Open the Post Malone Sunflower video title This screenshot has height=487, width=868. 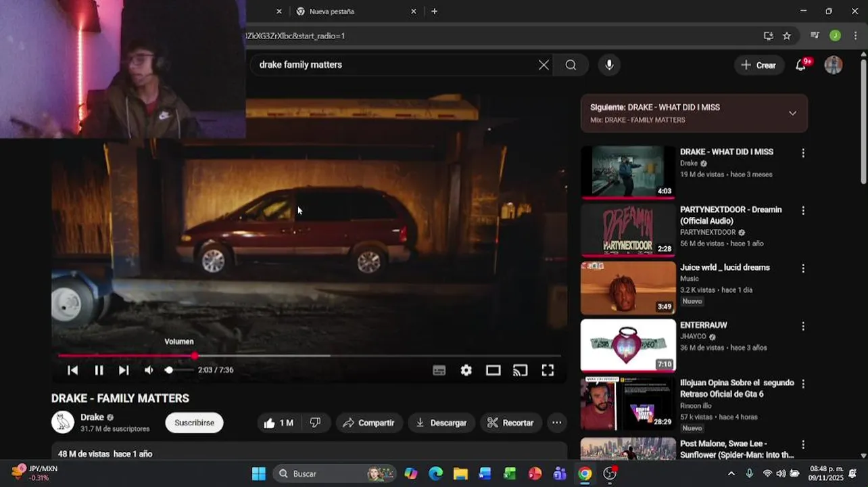737,449
